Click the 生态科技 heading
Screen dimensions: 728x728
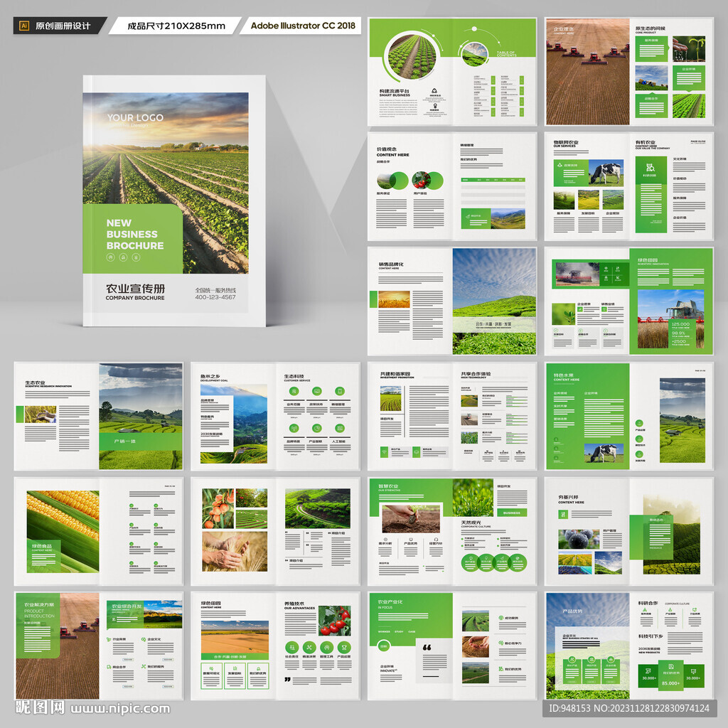click(294, 376)
